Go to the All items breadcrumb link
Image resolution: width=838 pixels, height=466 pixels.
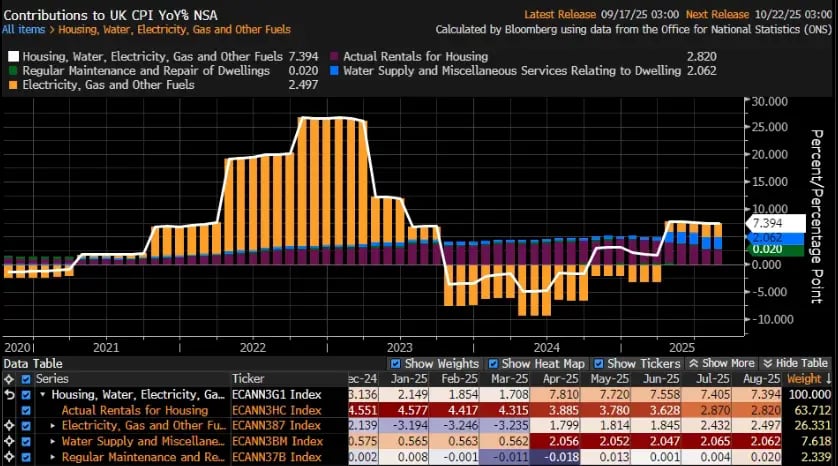click(21, 30)
